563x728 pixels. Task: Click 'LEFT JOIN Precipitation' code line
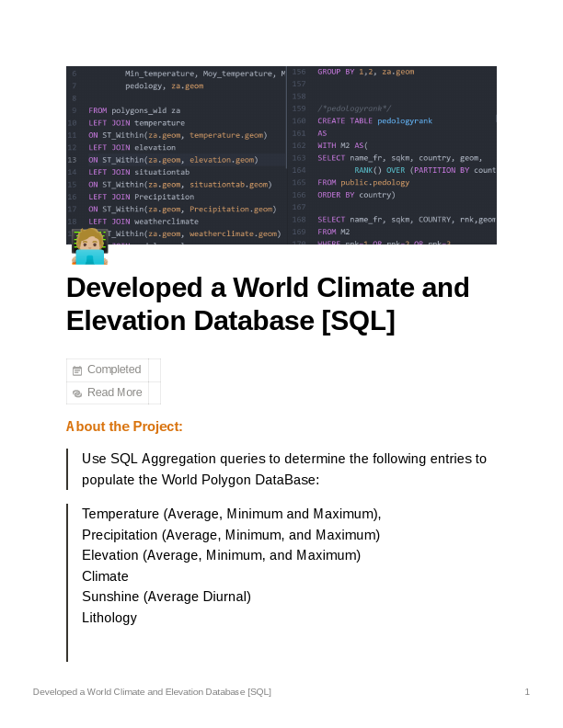(142, 197)
